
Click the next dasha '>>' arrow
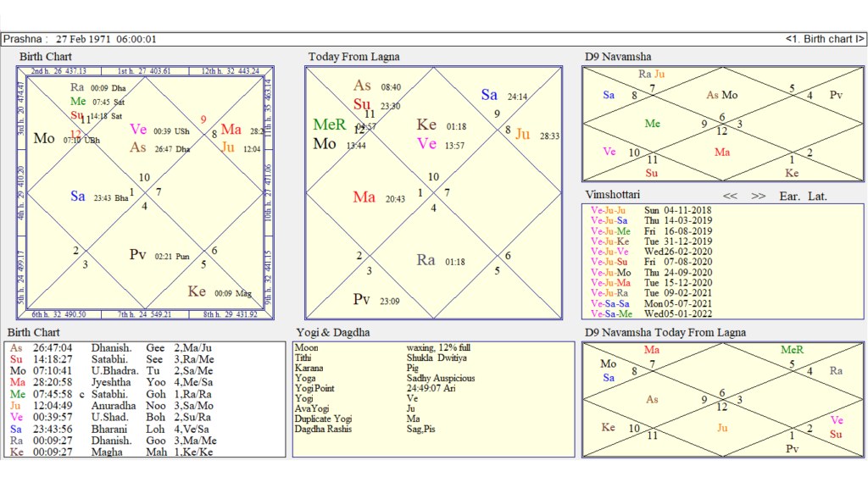click(x=759, y=197)
